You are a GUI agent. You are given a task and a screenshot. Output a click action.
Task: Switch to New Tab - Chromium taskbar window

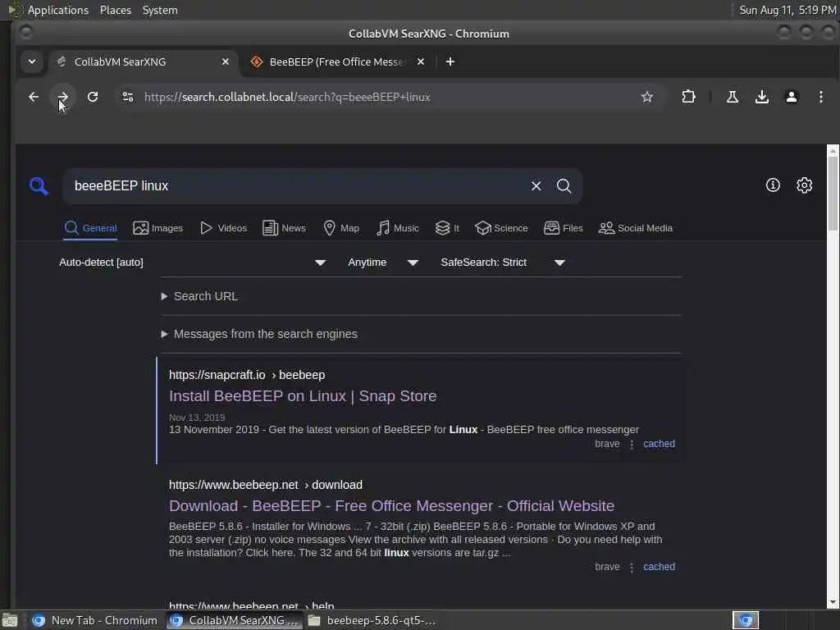click(95, 620)
